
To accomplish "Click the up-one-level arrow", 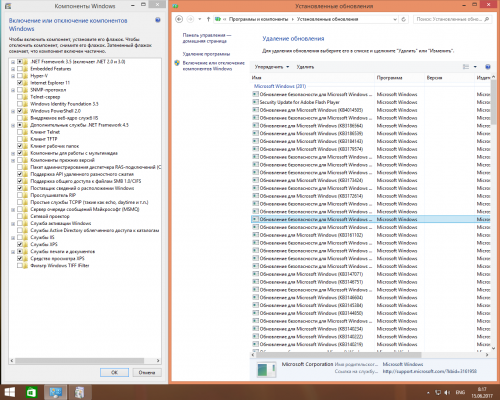I will tap(208, 19).
